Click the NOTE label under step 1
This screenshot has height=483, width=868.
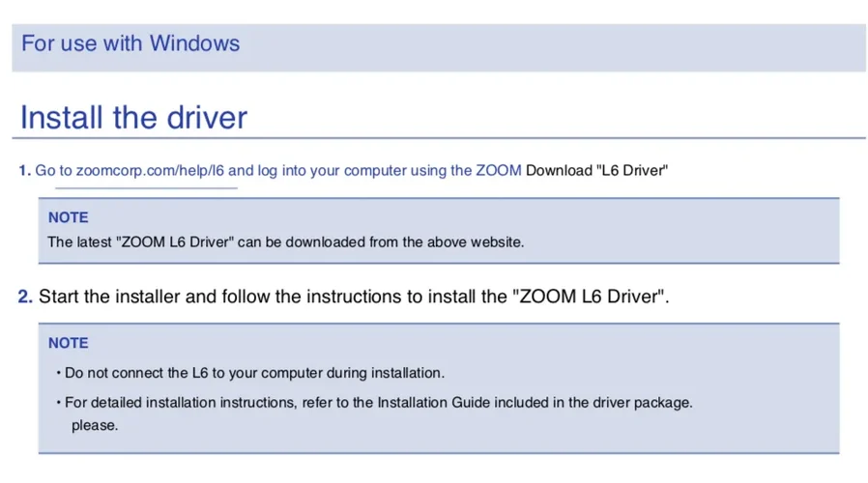(68, 217)
